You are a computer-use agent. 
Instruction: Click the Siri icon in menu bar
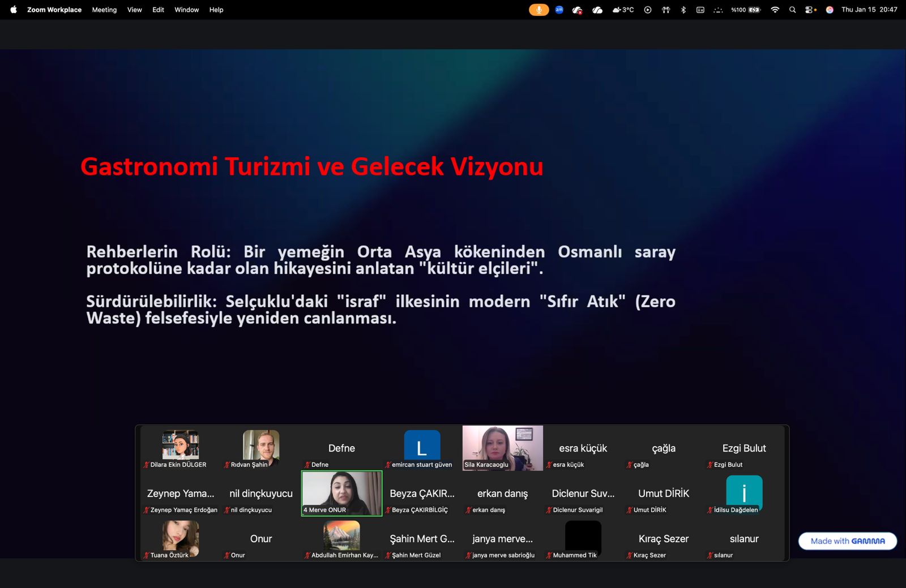(x=830, y=10)
